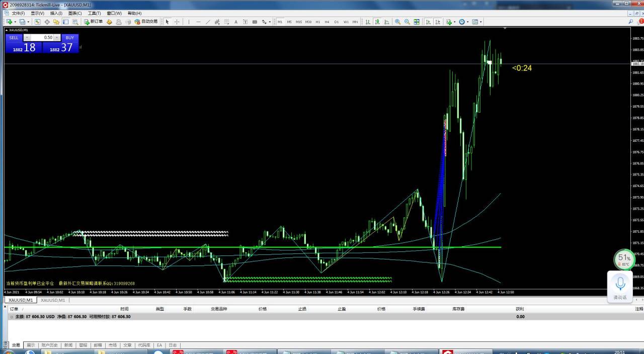Select the Trendline drawing tool
644x354 pixels.
pos(208,22)
